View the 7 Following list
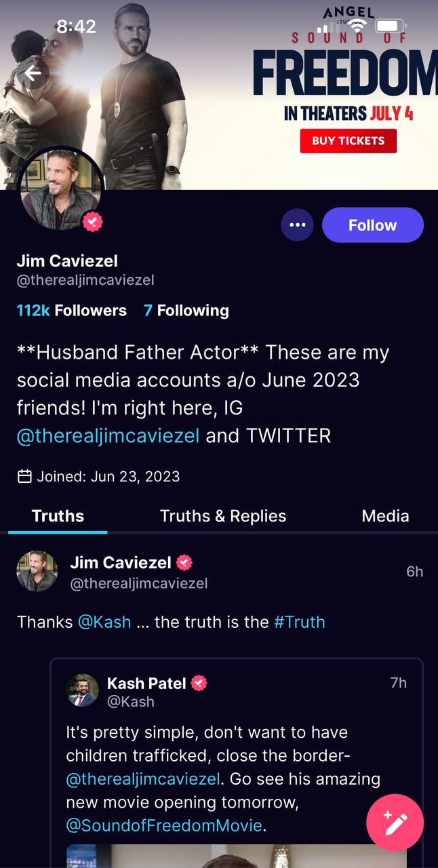 pyautogui.click(x=186, y=311)
